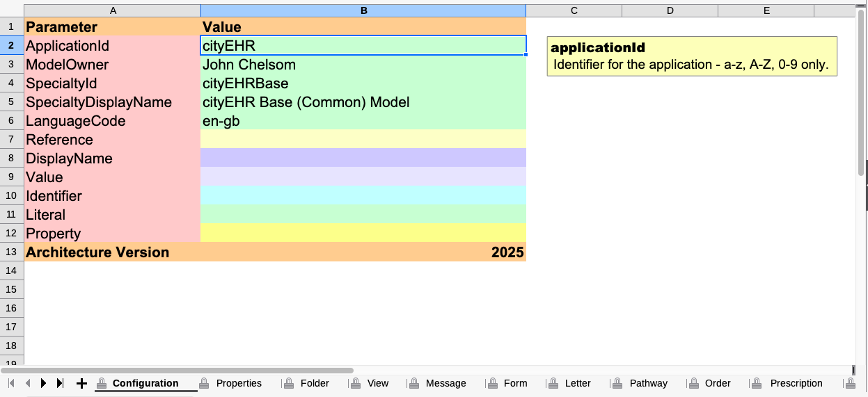The image size is (868, 397).
Task: Click lock icon on Letter tab
Action: pos(553,383)
